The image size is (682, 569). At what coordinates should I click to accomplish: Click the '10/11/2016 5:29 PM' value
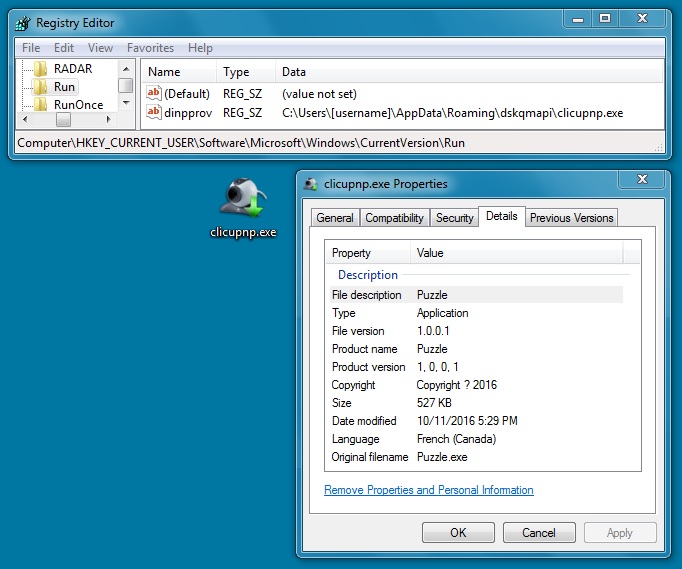coord(467,421)
